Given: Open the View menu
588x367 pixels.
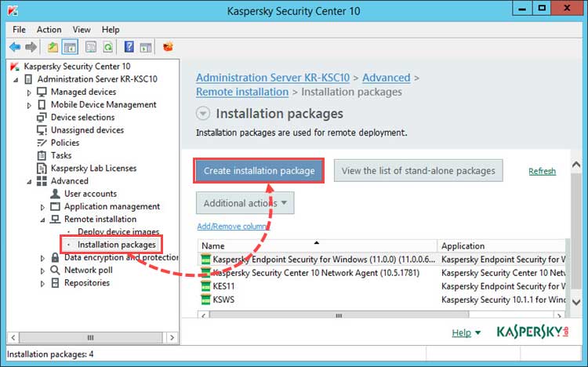Looking at the screenshot, I should click(82, 29).
